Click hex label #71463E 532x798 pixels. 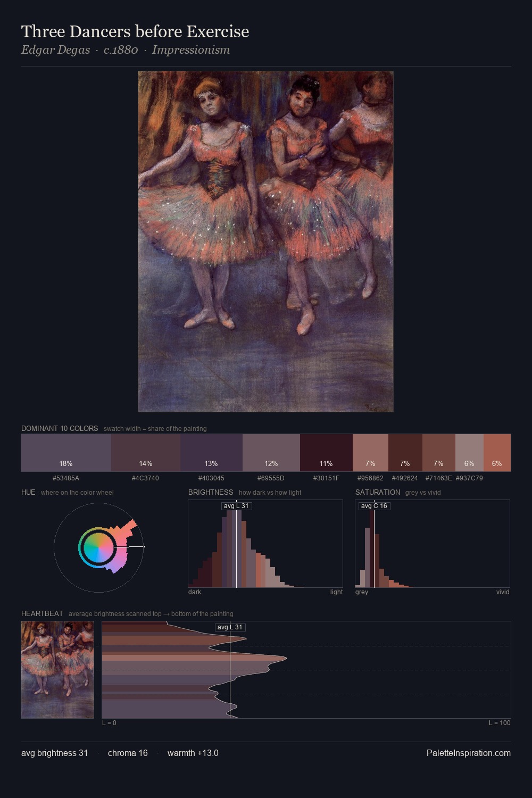tap(439, 478)
